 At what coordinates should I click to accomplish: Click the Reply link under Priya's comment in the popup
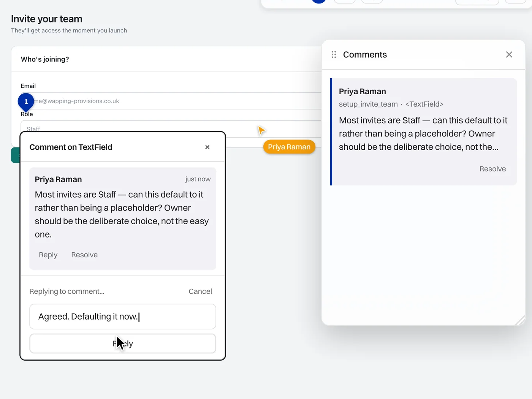[48, 255]
